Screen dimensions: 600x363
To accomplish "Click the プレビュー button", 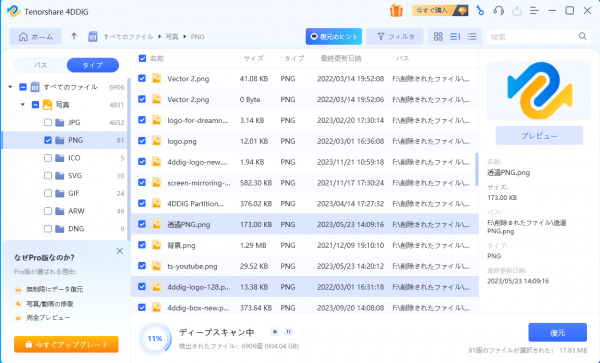I will point(539,136).
